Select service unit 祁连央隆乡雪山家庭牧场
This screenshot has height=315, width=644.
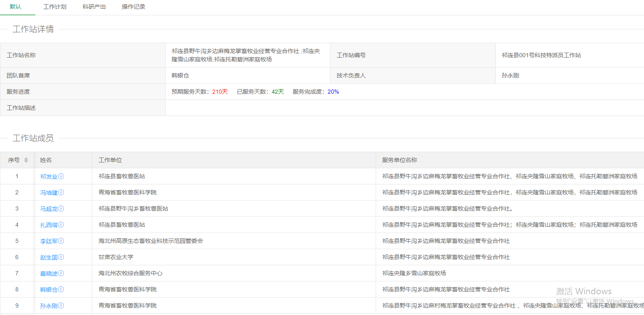click(x=414, y=273)
